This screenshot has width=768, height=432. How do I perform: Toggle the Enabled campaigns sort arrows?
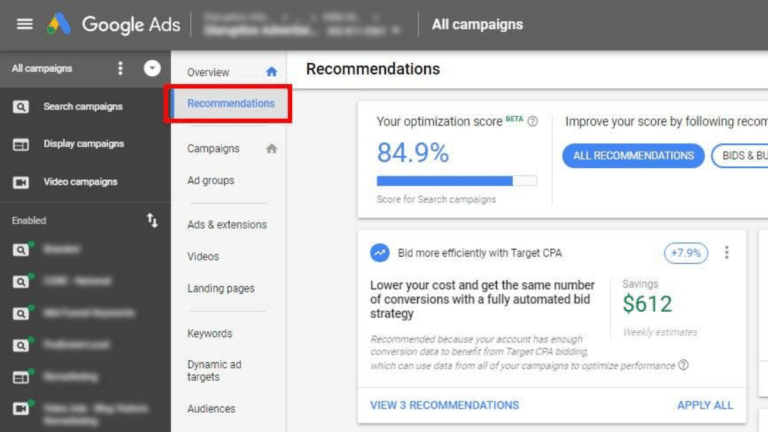coord(152,220)
